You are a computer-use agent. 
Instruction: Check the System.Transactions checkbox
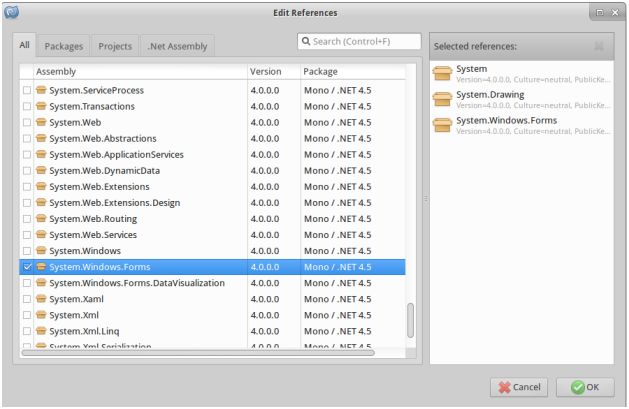tap(27, 106)
